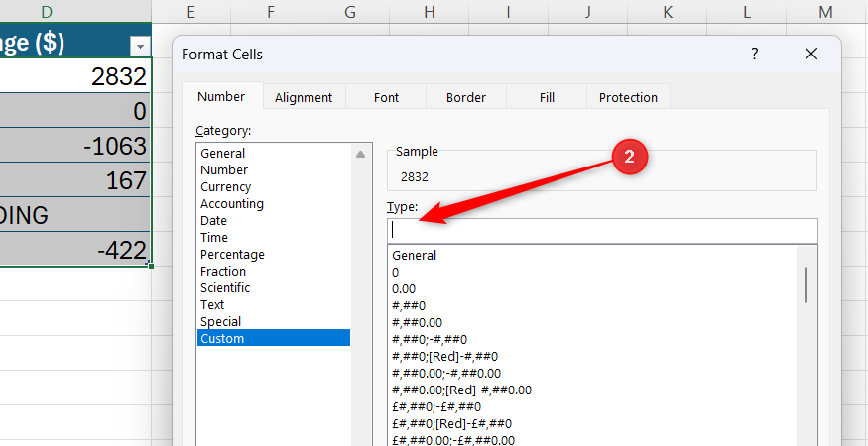Pick General format in Type list

592,256
